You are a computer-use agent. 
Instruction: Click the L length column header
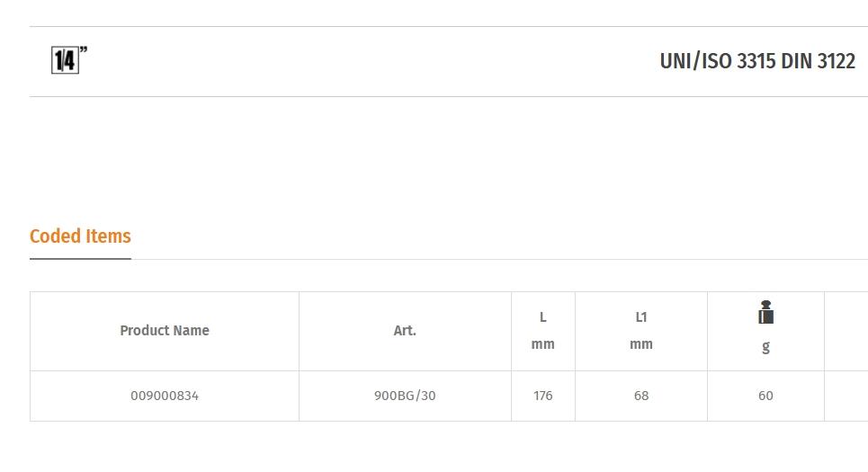(x=543, y=317)
